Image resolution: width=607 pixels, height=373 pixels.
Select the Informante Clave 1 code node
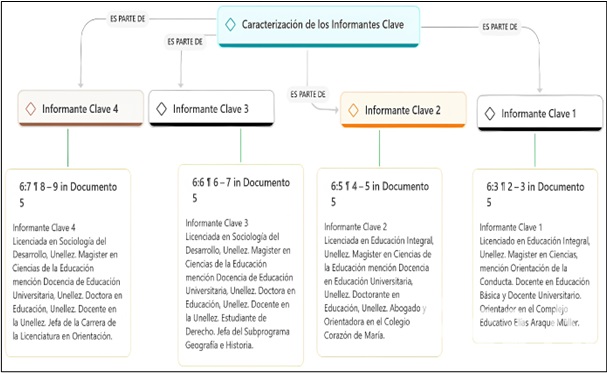coord(540,113)
